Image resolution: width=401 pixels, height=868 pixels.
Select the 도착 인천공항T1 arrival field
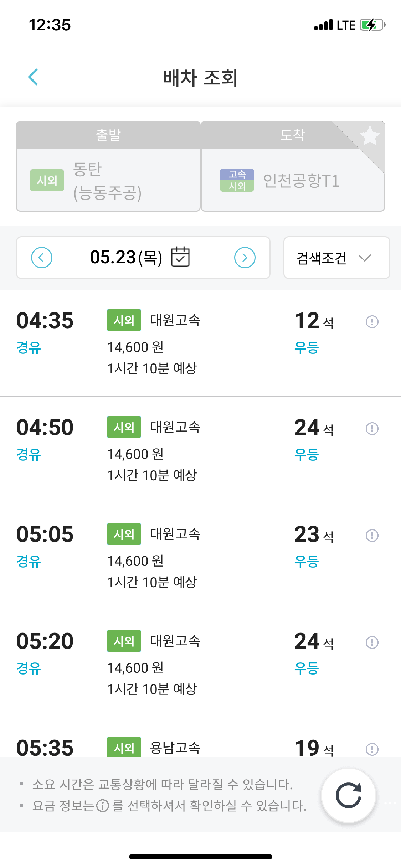[293, 166]
